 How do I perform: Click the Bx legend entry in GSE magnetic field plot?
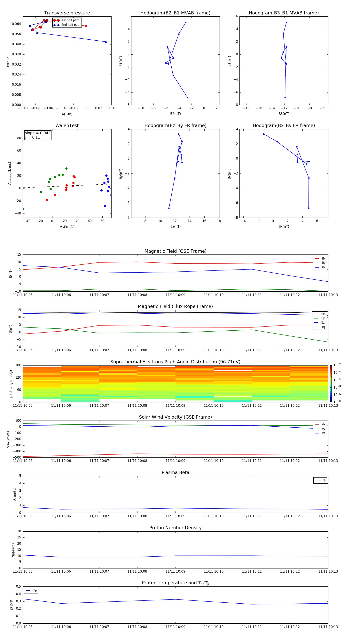(x=320, y=259)
